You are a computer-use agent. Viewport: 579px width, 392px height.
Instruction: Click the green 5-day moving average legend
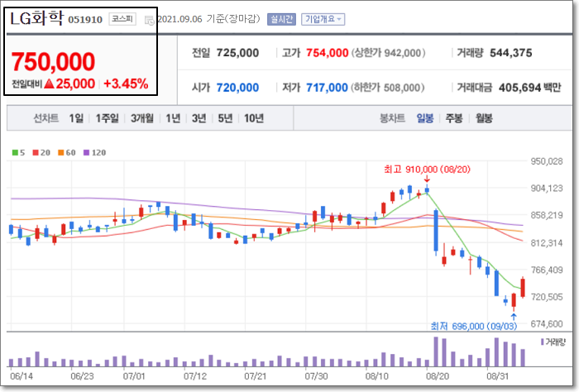point(18,152)
